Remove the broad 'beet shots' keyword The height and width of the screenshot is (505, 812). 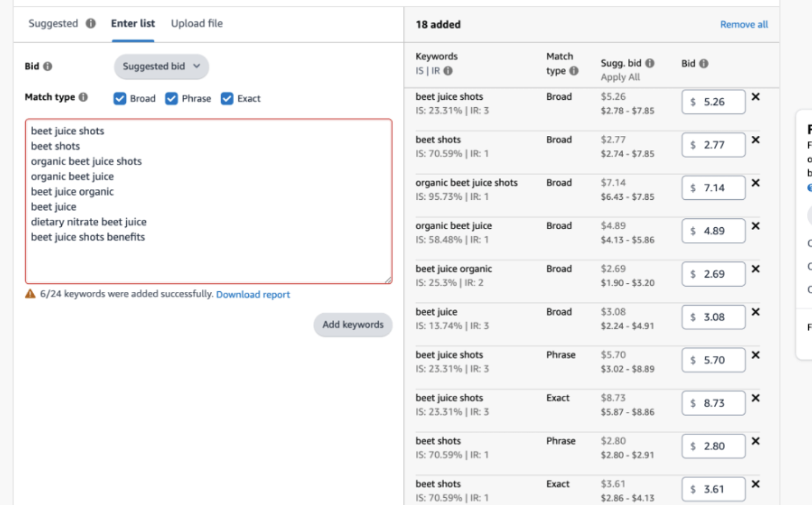755,140
